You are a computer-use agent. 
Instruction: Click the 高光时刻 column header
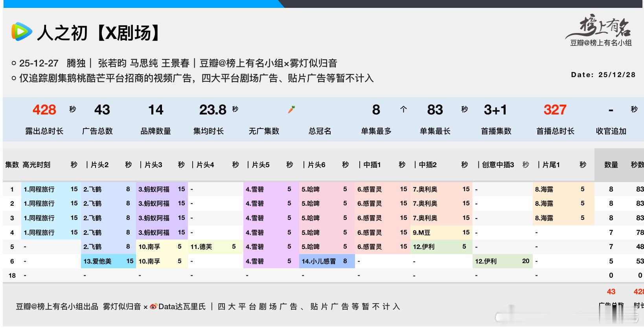pyautogui.click(x=37, y=165)
